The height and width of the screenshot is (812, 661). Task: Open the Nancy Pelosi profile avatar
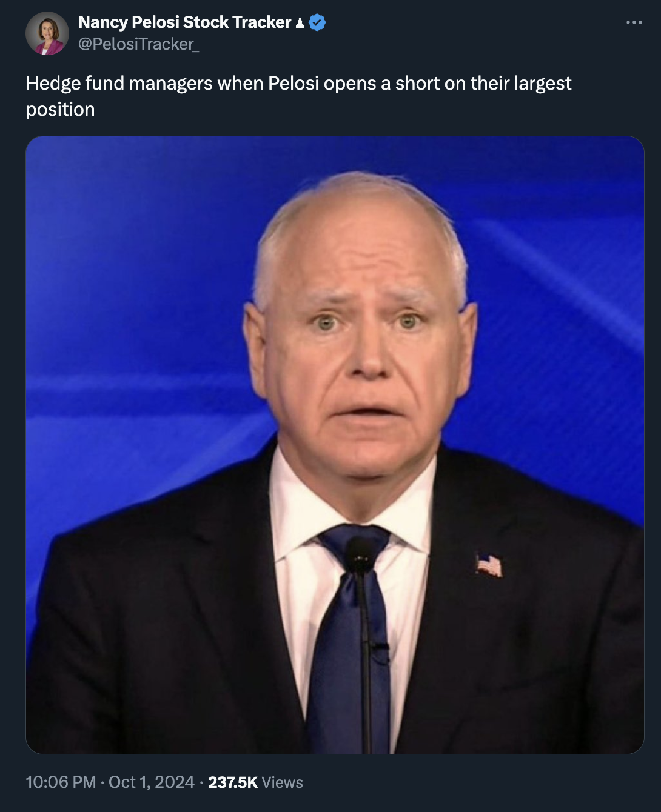point(47,33)
